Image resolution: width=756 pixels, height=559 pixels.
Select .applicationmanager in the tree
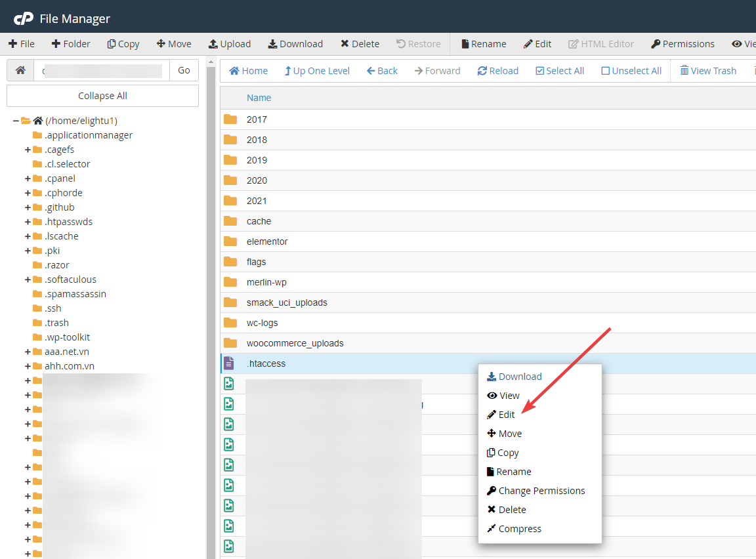pyautogui.click(x=88, y=135)
